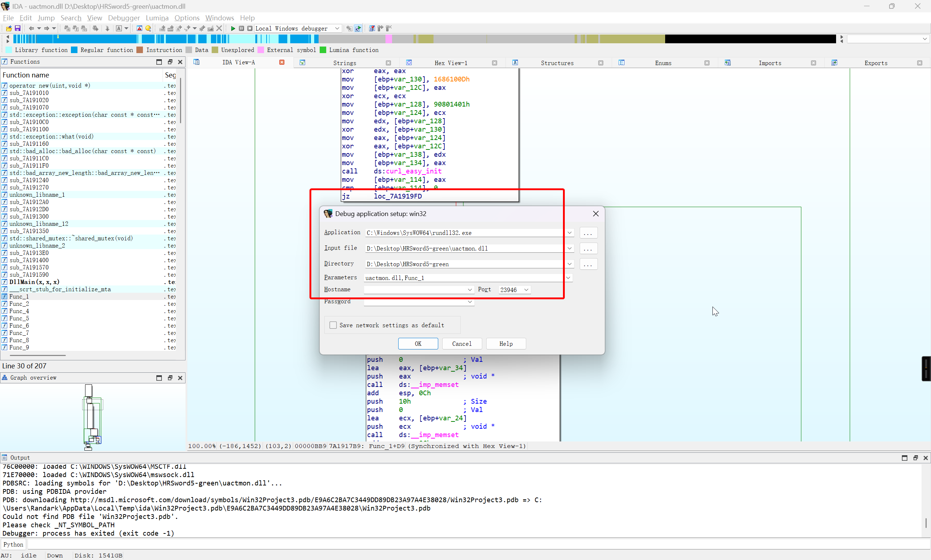Viewport: 931px width, 560px height.
Task: Click the Lumina function green legend swatch
Action: (323, 50)
